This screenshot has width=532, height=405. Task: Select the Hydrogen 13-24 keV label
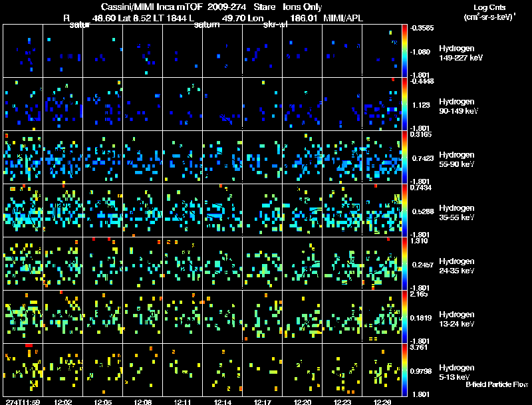tap(456, 319)
